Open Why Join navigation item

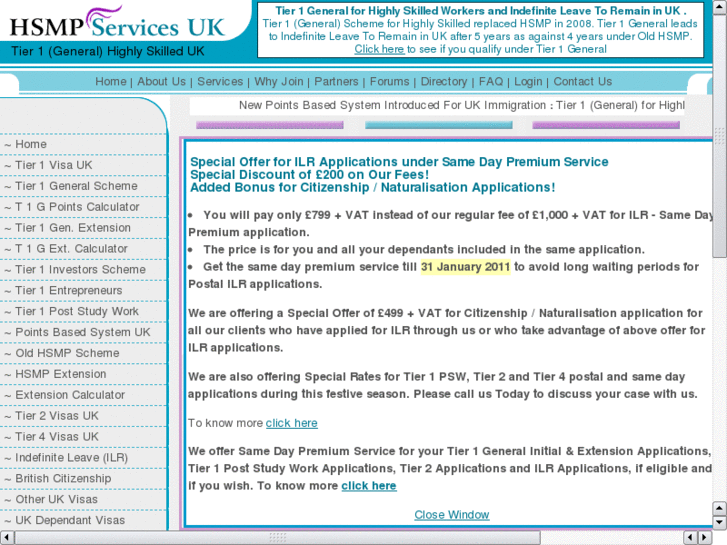[x=279, y=82]
